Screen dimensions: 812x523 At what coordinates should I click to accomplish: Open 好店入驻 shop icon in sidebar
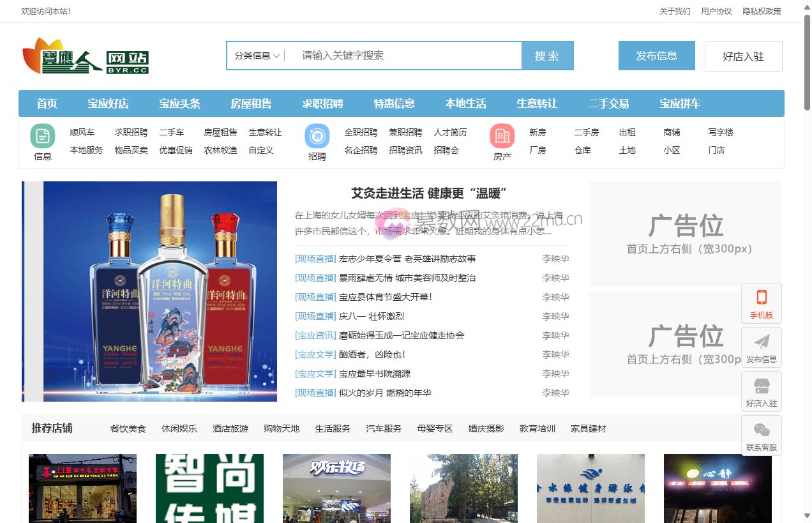click(x=761, y=391)
